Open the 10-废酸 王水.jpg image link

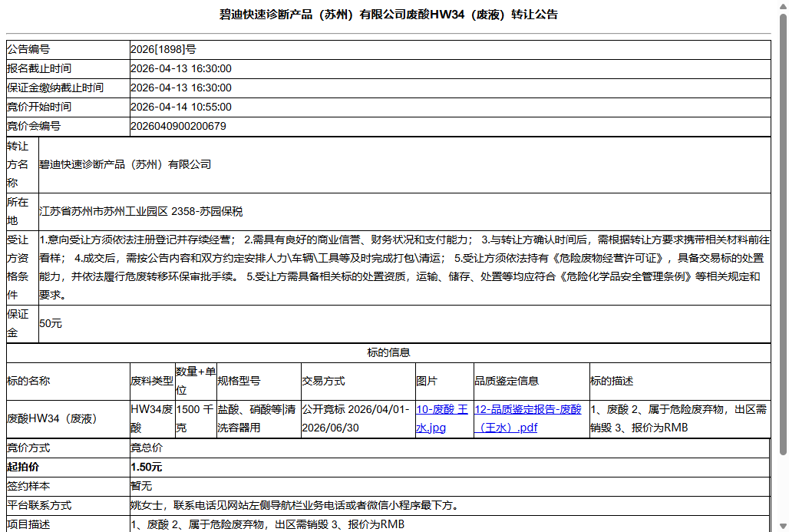click(442, 418)
